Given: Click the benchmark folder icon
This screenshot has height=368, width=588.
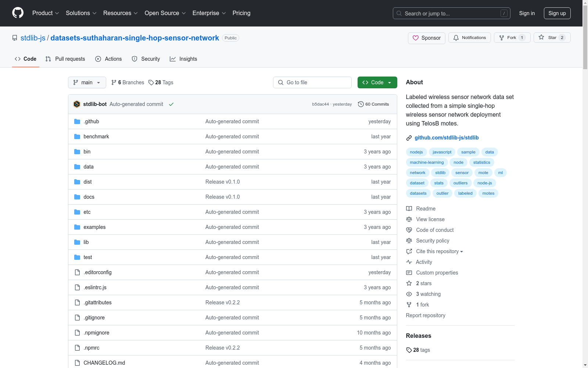Looking at the screenshot, I should tap(77, 137).
